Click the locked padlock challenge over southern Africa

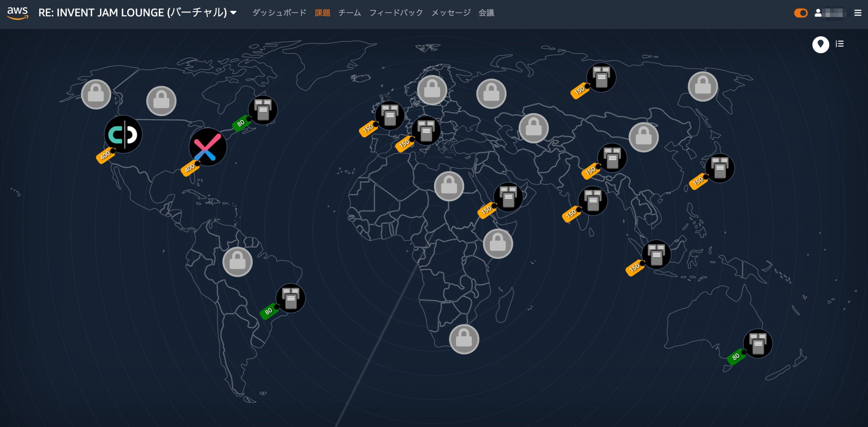click(464, 339)
